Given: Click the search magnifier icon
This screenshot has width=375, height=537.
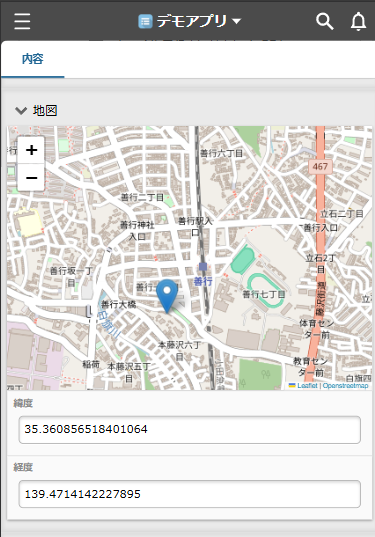Looking at the screenshot, I should [324, 21].
